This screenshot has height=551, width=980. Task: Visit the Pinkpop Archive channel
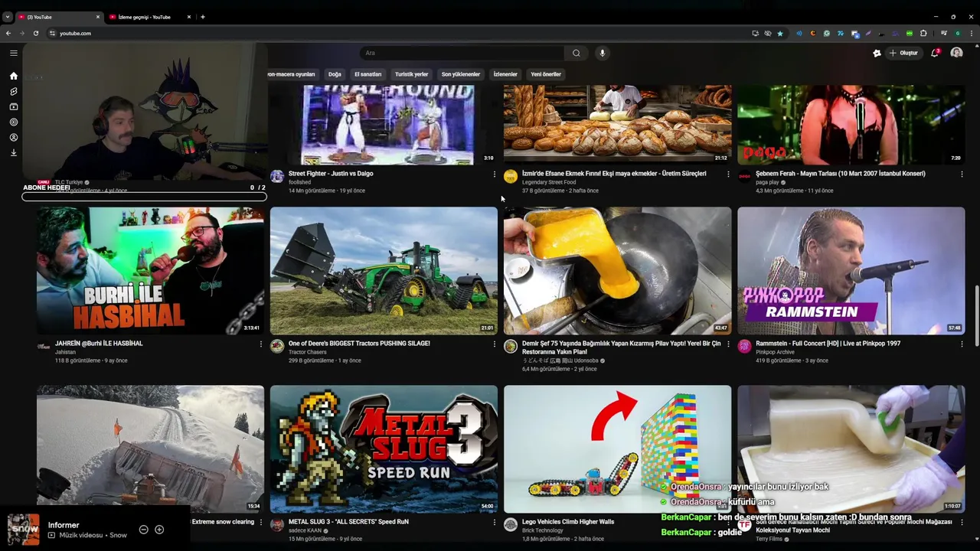click(x=775, y=352)
